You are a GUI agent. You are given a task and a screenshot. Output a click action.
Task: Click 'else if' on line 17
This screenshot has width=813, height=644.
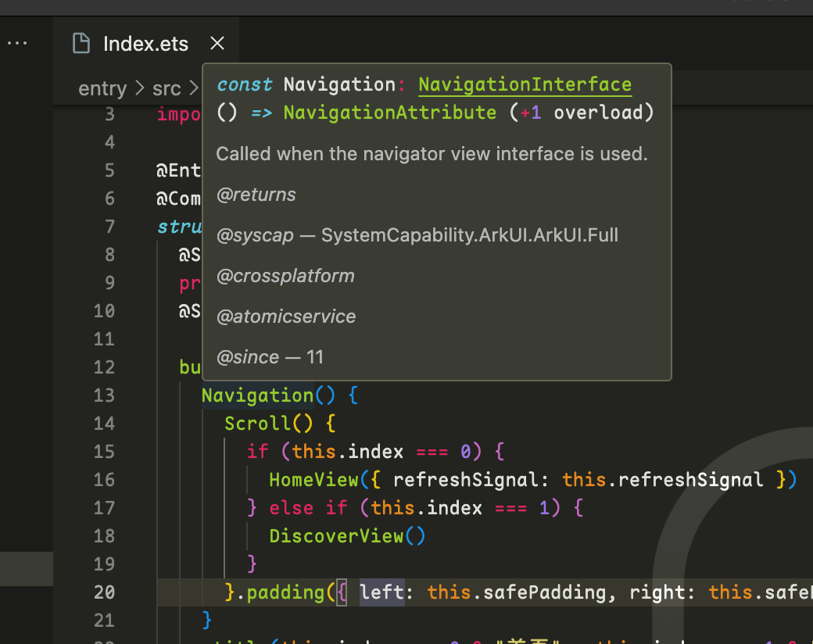[308, 508]
